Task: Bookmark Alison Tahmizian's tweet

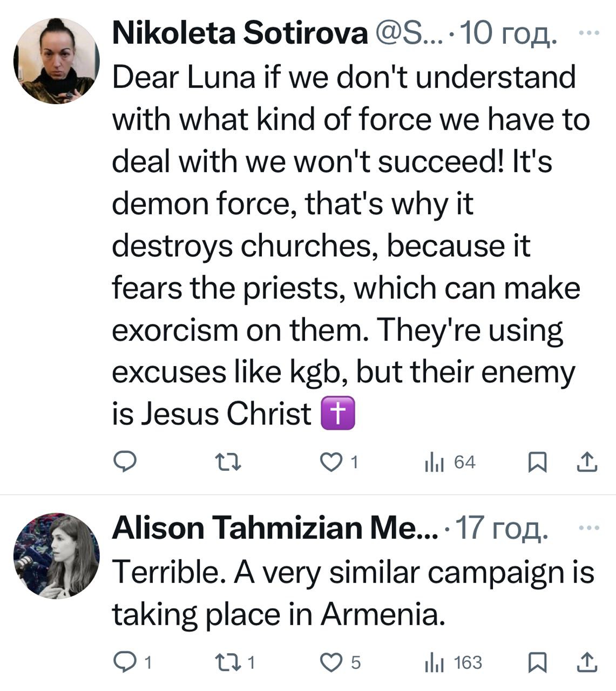Action: point(537,662)
